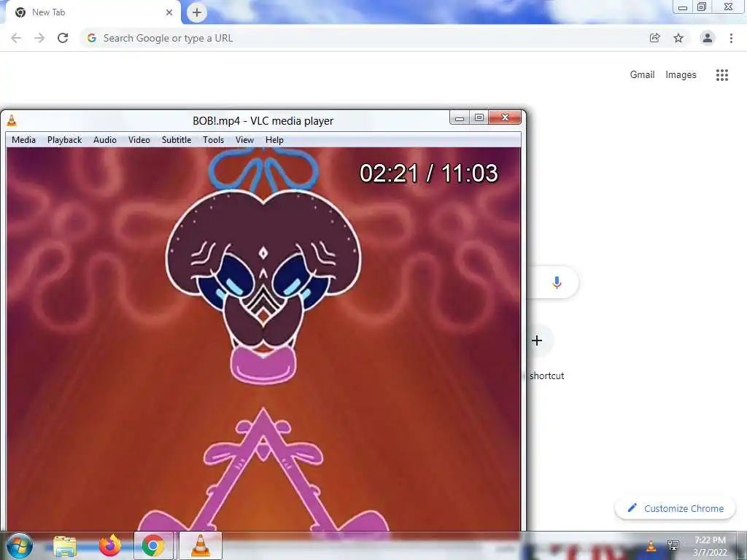
Task: Open the Help menu in VLC
Action: point(274,140)
